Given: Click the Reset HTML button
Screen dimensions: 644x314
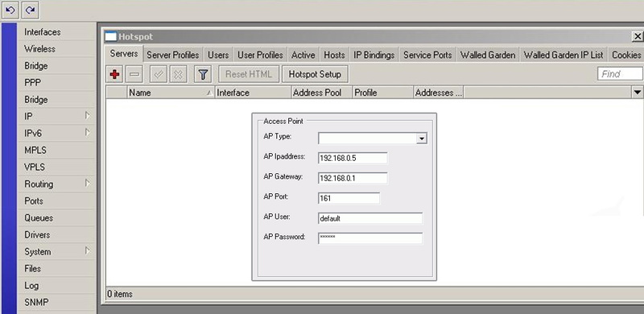Looking at the screenshot, I should pos(249,74).
